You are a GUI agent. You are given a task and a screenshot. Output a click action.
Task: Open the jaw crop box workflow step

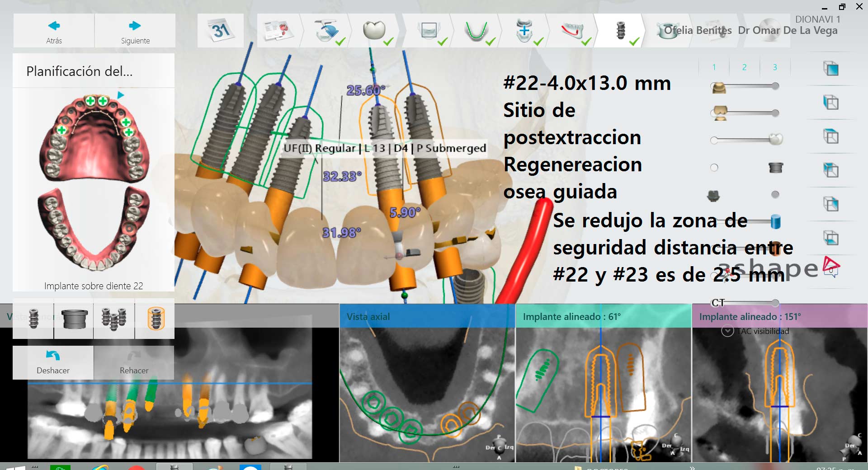tap(429, 31)
